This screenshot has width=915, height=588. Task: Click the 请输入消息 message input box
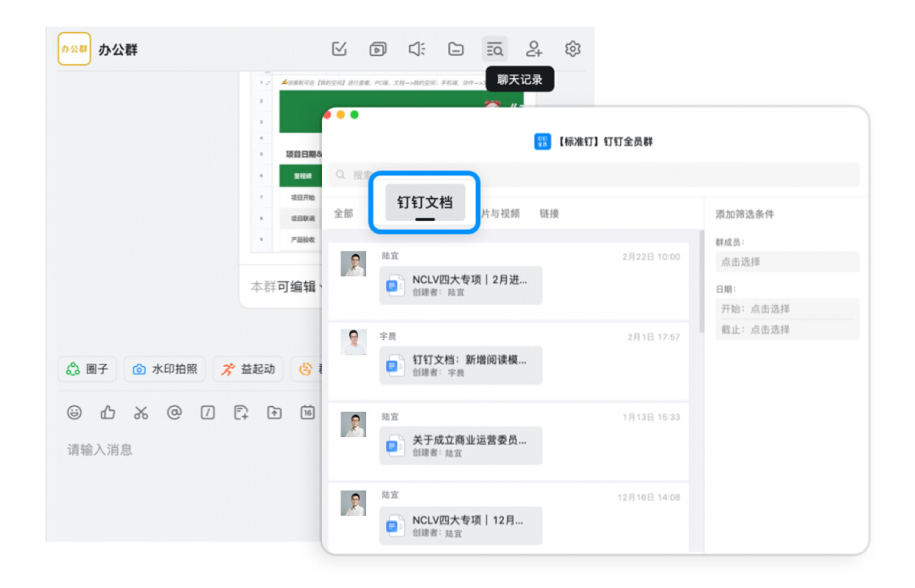pyautogui.click(x=186, y=450)
